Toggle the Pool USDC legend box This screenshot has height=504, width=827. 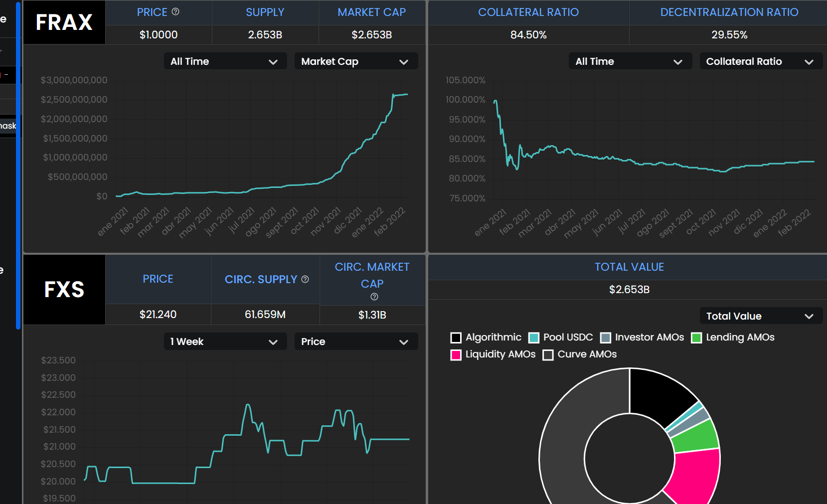tap(533, 338)
